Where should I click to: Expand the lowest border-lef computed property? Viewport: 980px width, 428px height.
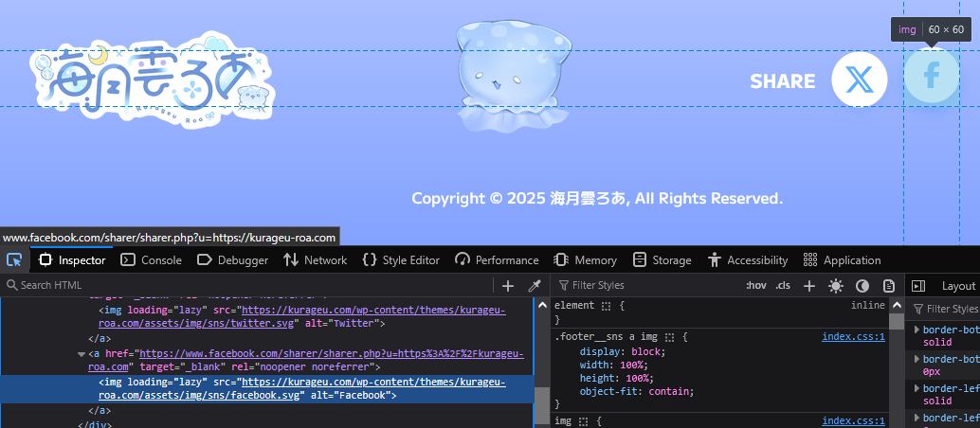pyautogui.click(x=916, y=418)
